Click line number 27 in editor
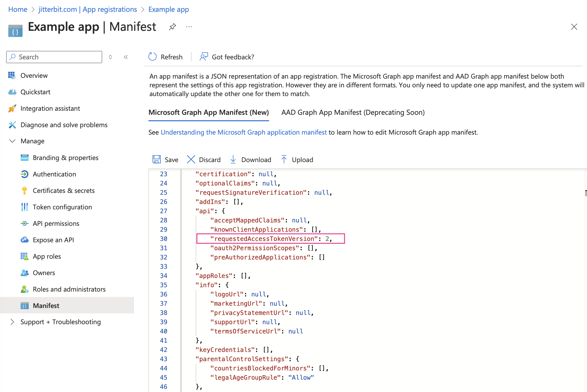The height and width of the screenshot is (392, 587). [x=164, y=211]
